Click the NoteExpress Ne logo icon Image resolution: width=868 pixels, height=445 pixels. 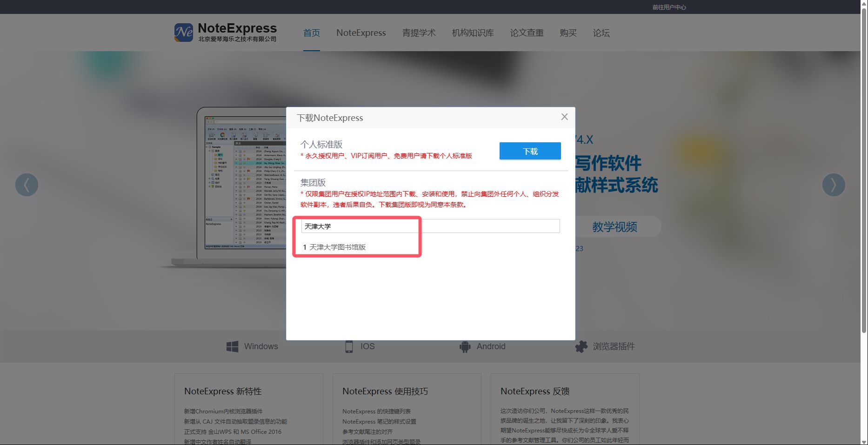(184, 33)
